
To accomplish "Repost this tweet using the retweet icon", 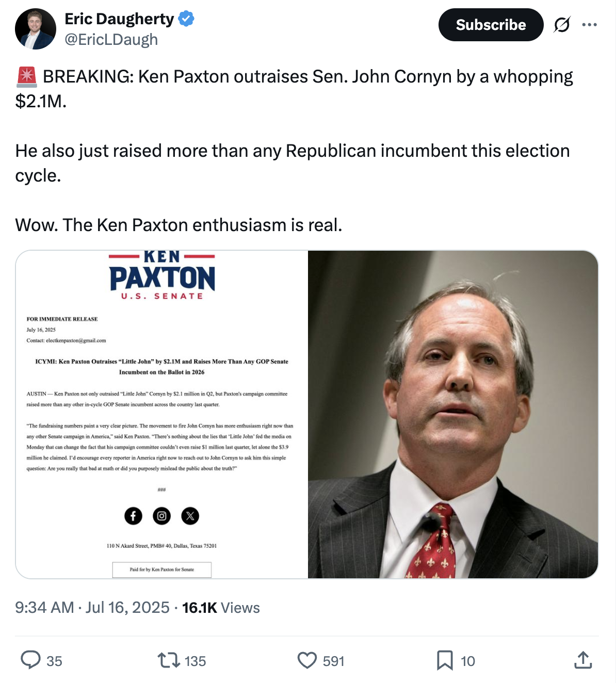I will (168, 660).
